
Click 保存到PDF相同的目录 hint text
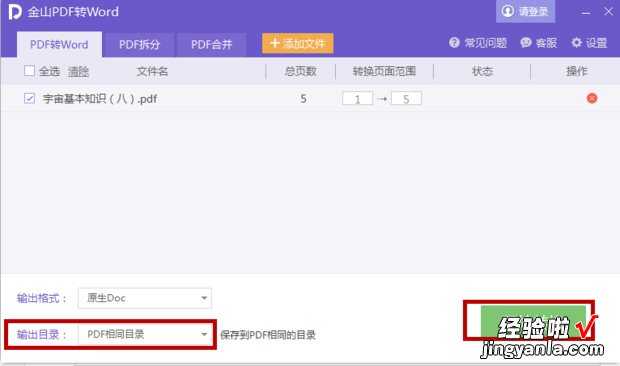click(x=268, y=335)
